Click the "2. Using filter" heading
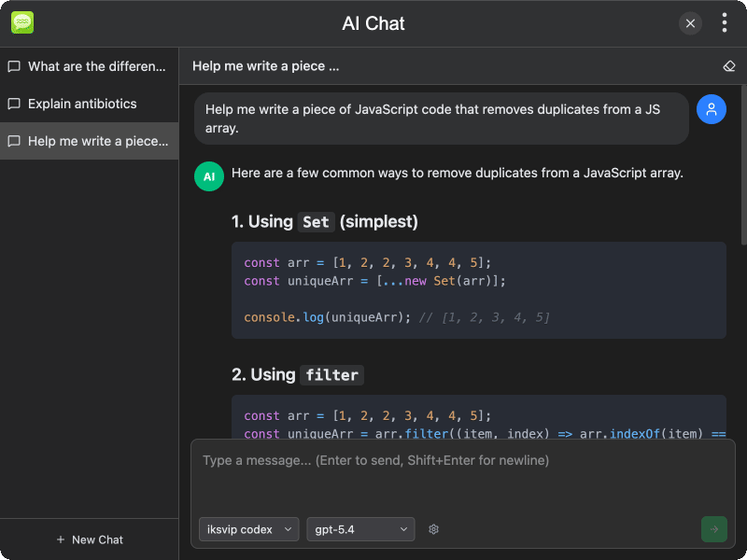This screenshot has width=747, height=560. (297, 374)
